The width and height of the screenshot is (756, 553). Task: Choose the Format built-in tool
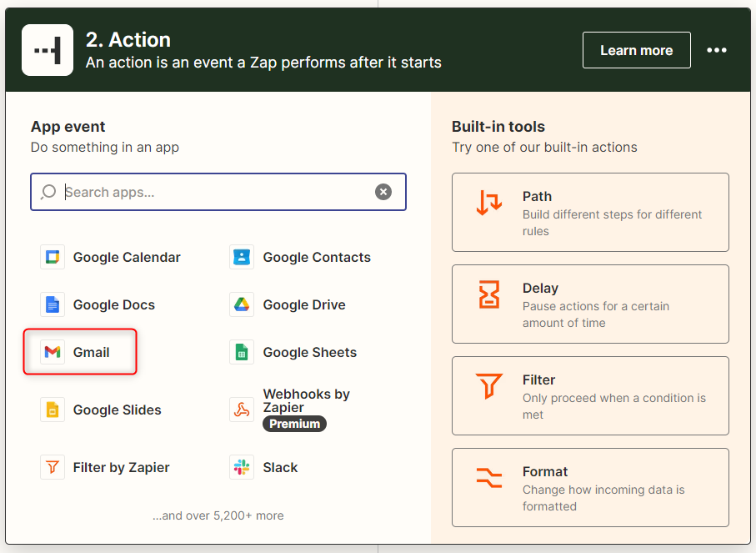590,487
